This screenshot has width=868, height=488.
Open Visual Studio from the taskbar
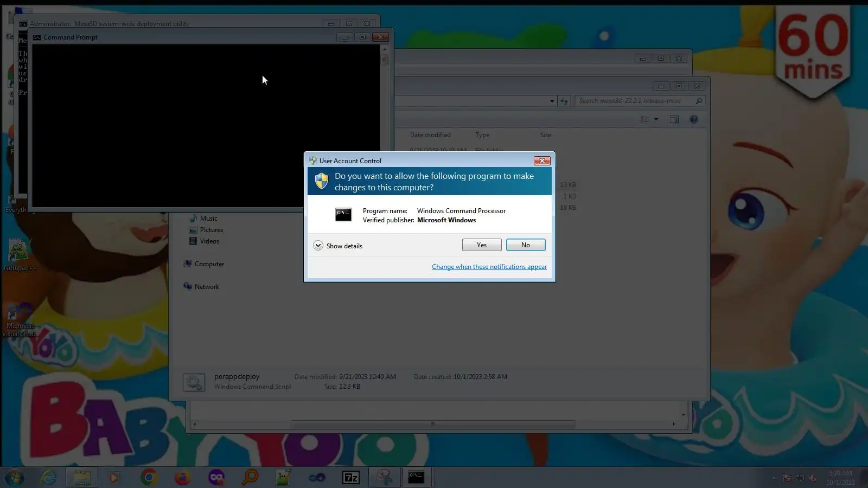click(317, 478)
